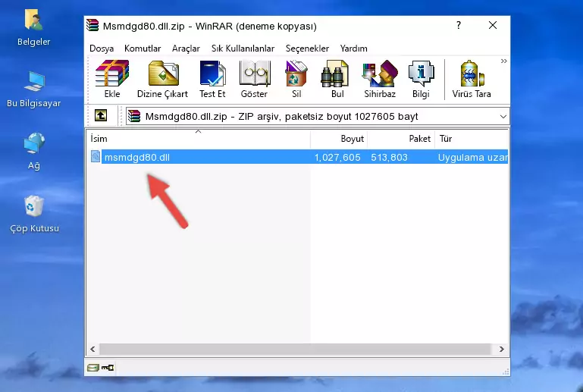The width and height of the screenshot is (583, 392).
Task: Click the msmdgd80.dll file icon
Action: pyautogui.click(x=96, y=157)
